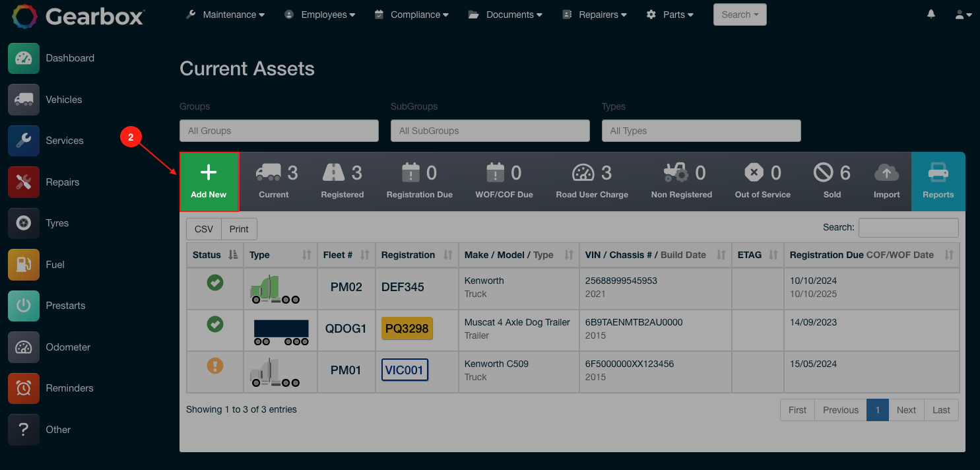The height and width of the screenshot is (470, 980).
Task: Open the Reports panel
Action: coord(938,182)
